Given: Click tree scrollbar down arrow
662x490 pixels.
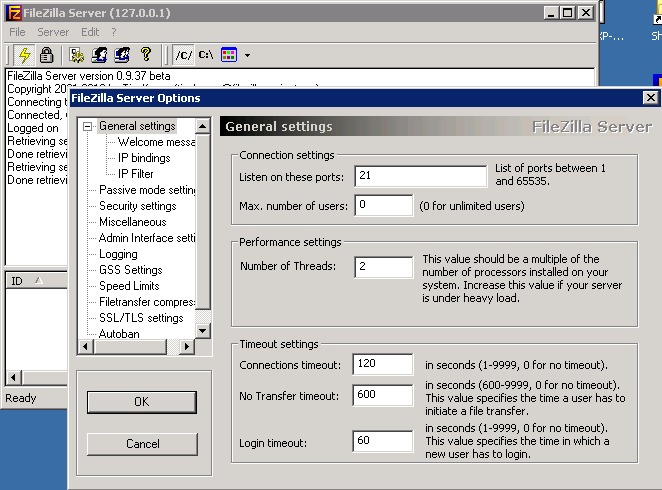Looking at the screenshot, I should tap(203, 330).
